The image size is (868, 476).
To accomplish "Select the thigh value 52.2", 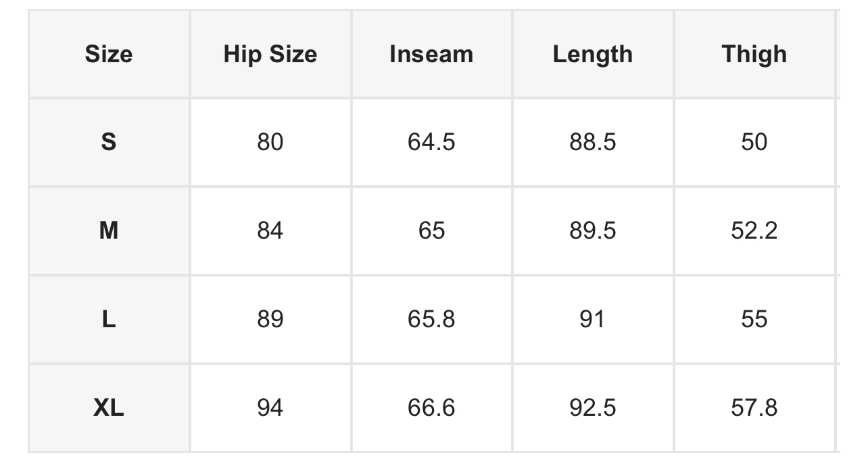I will (x=754, y=231).
